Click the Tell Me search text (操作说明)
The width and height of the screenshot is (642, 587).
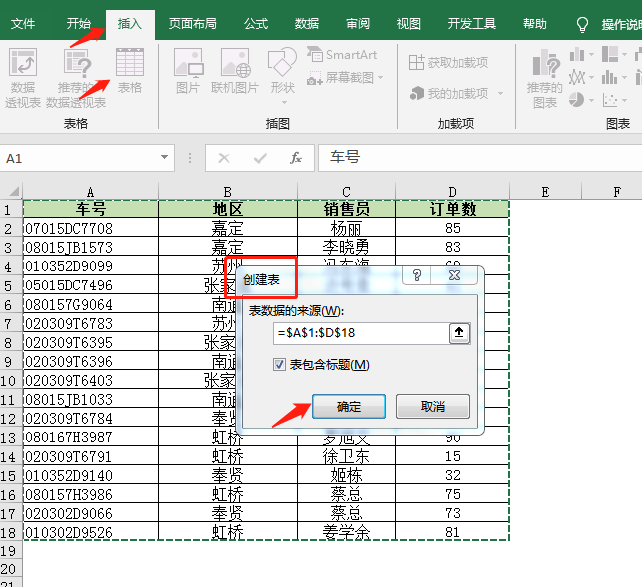click(x=621, y=25)
